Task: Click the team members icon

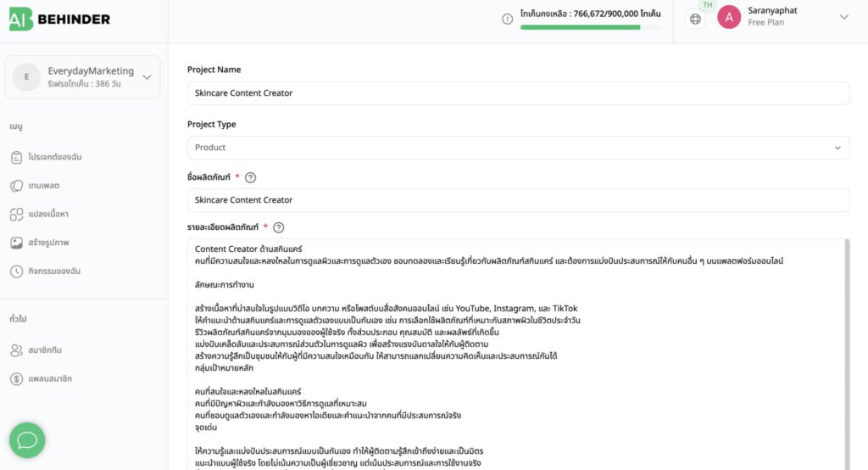Action: point(17,350)
